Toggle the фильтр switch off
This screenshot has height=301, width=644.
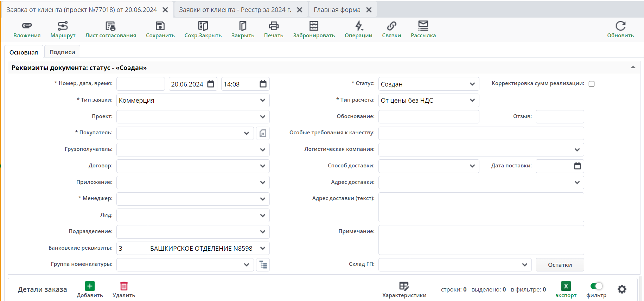596,286
